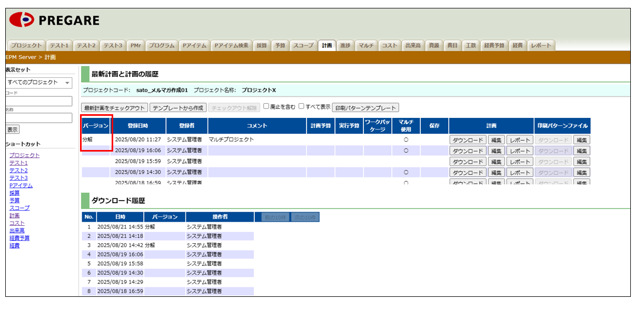Switch to the 進捗 tab
The height and width of the screenshot is (310, 644).
point(345,46)
